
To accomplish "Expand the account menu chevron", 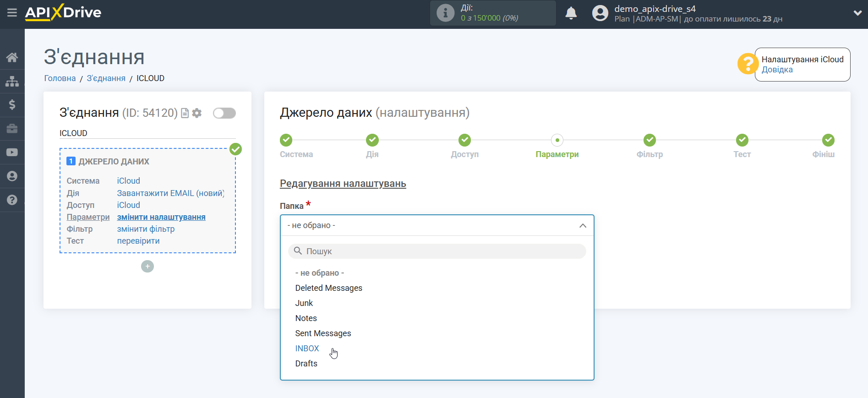I will pyautogui.click(x=857, y=13).
